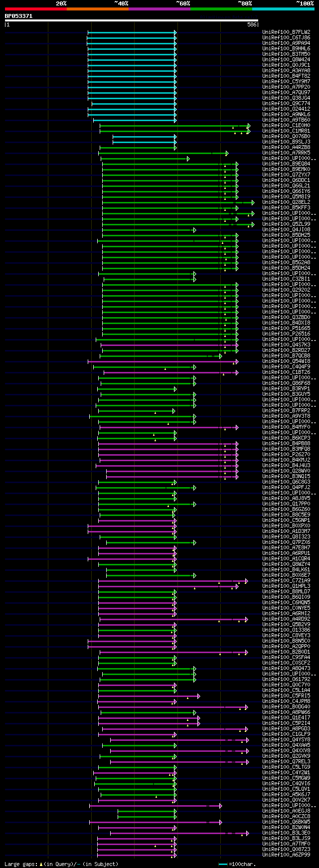
Task: Click on the UniRef100_B2B0D1 hit name
Action: point(286,652)
